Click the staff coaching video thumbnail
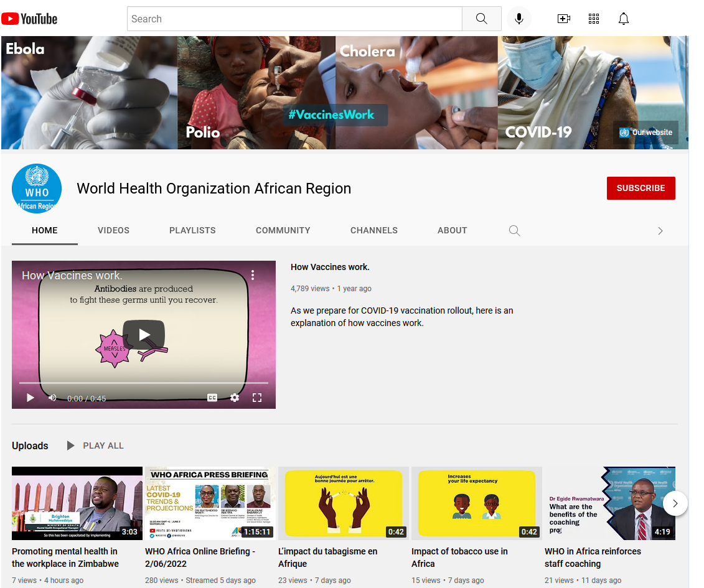 coord(610,503)
